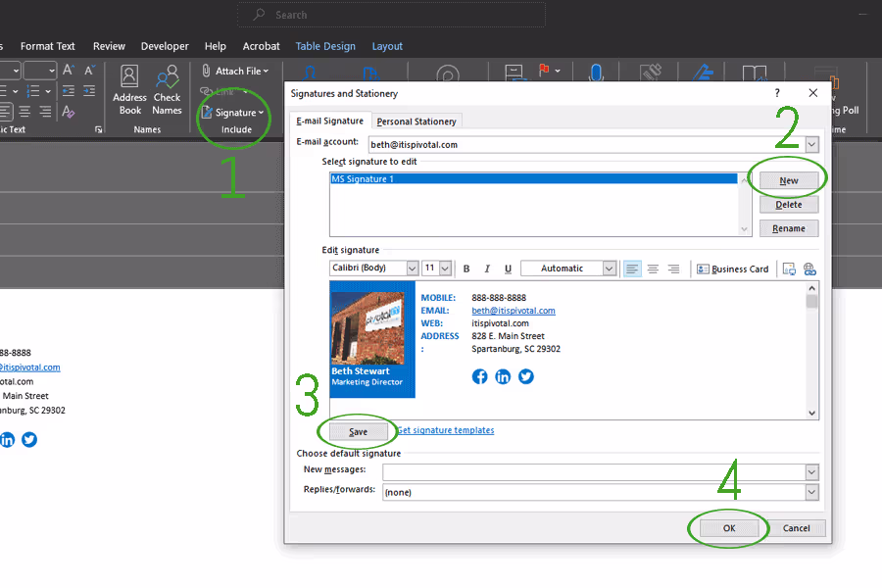Click the decrease indent icon

pos(69,91)
